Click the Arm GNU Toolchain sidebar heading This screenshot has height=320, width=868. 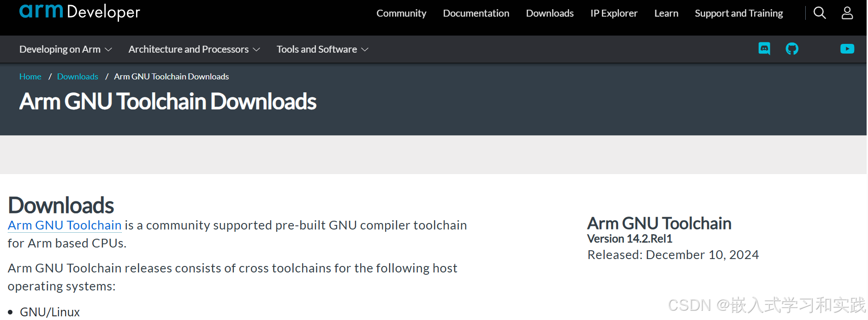pyautogui.click(x=659, y=223)
